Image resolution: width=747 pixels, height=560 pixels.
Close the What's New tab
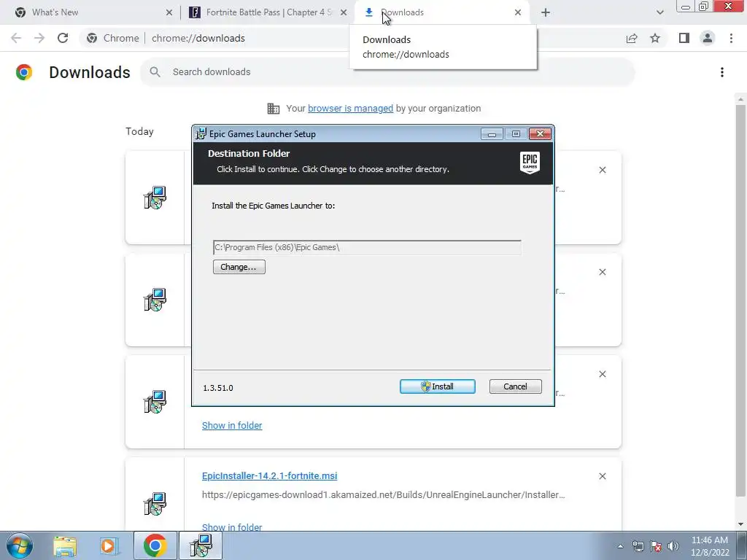[x=169, y=12]
